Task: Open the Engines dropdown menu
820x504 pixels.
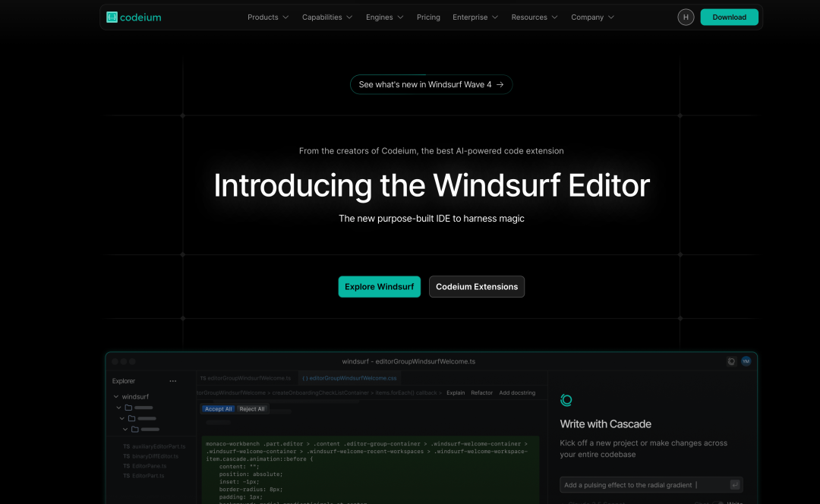Action: [x=384, y=17]
